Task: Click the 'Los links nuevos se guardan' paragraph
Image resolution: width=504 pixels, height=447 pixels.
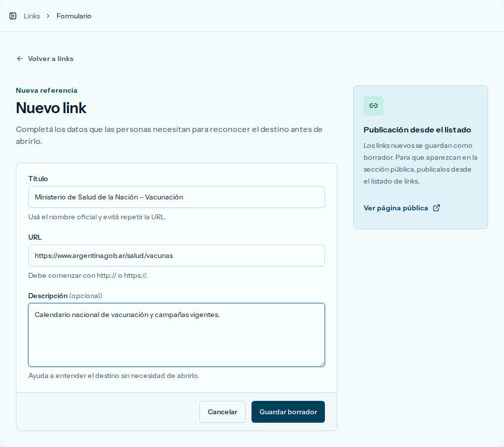Action: click(421, 163)
